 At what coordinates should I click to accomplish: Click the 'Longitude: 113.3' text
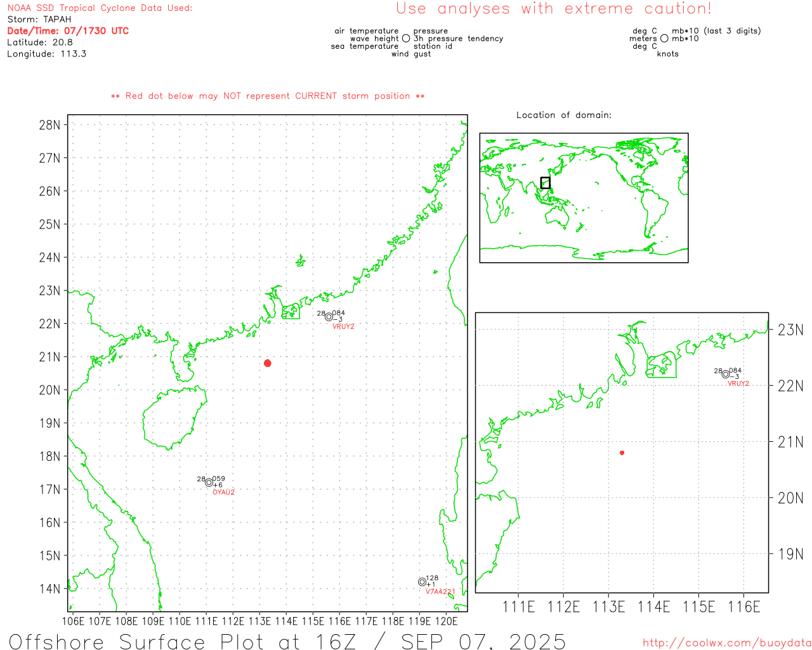click(47, 54)
